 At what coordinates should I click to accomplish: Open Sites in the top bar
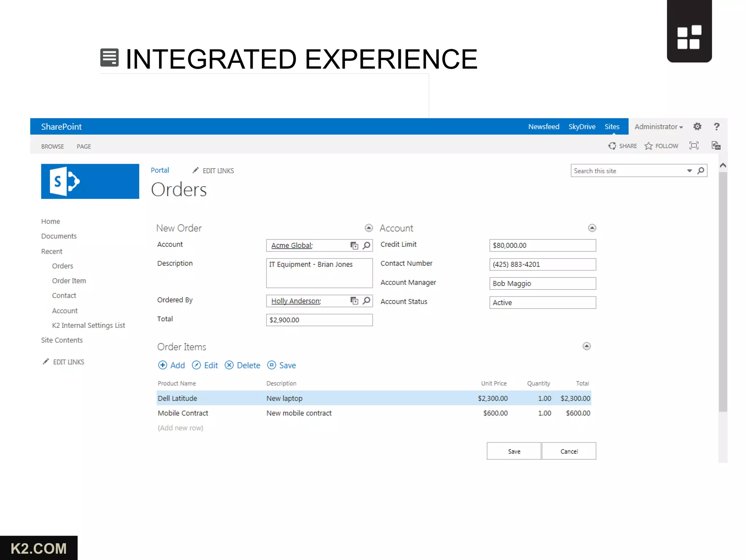coord(612,127)
